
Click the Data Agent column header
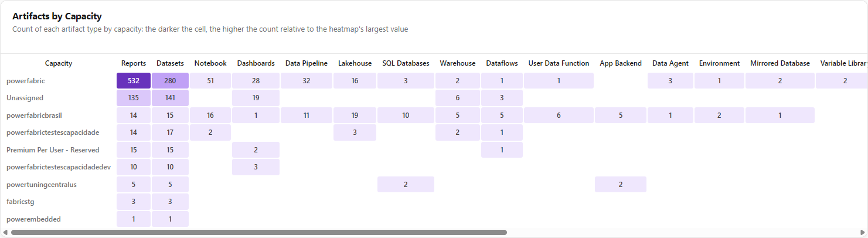point(670,63)
